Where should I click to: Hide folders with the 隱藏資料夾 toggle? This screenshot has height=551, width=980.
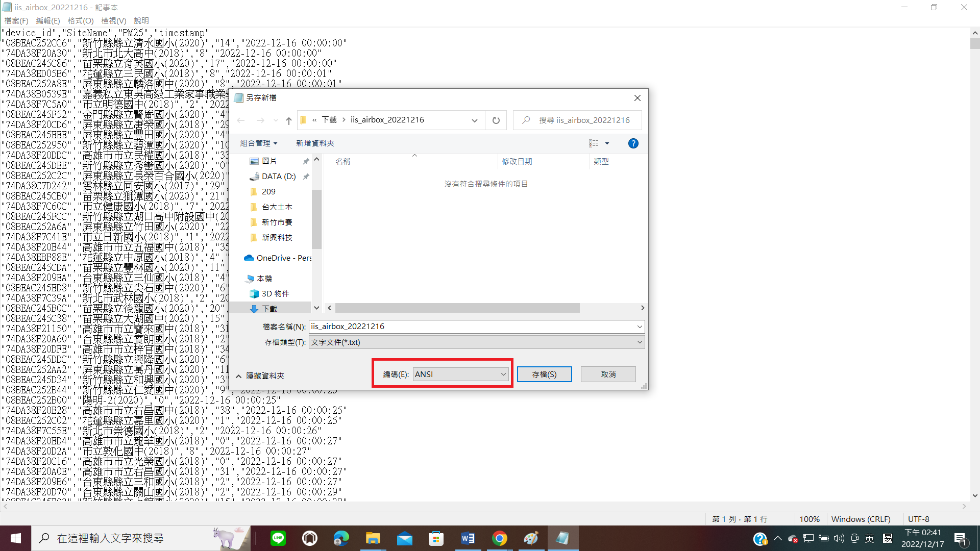(x=260, y=376)
